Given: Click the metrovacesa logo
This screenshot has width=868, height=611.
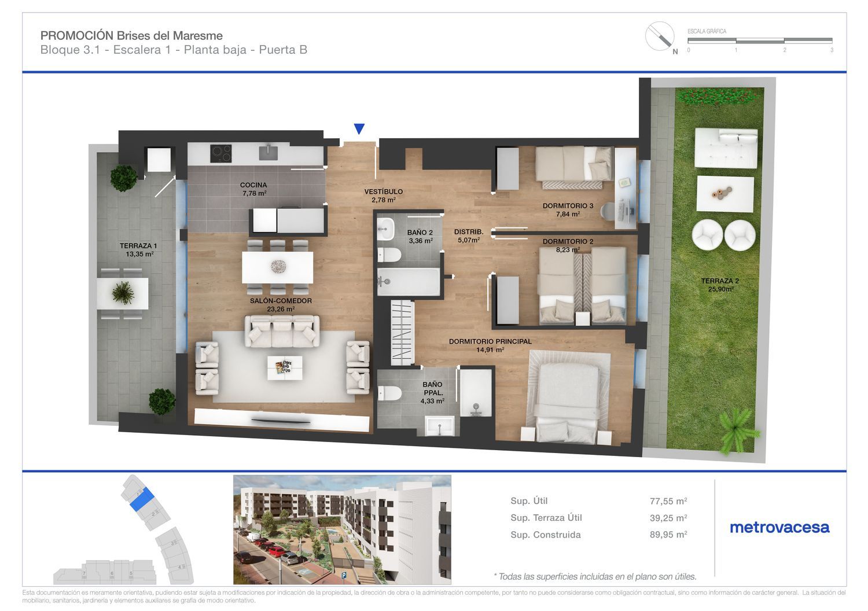Looking at the screenshot, I should (779, 527).
